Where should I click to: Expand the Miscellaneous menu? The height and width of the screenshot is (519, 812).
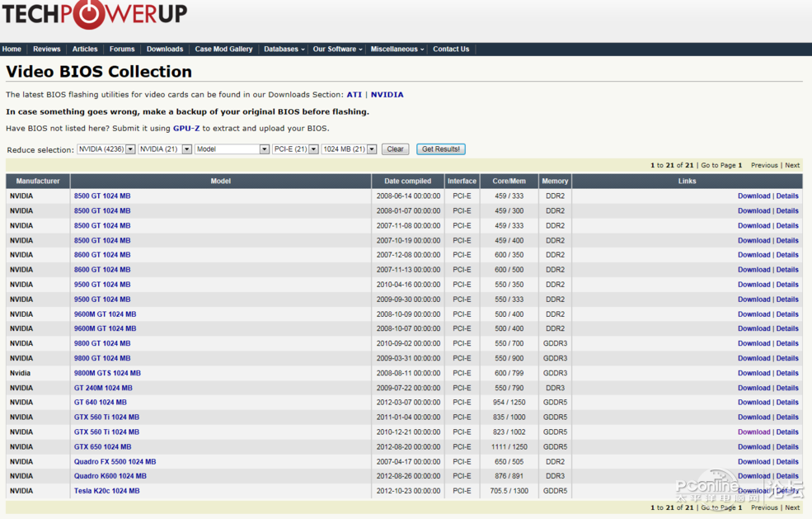point(397,50)
